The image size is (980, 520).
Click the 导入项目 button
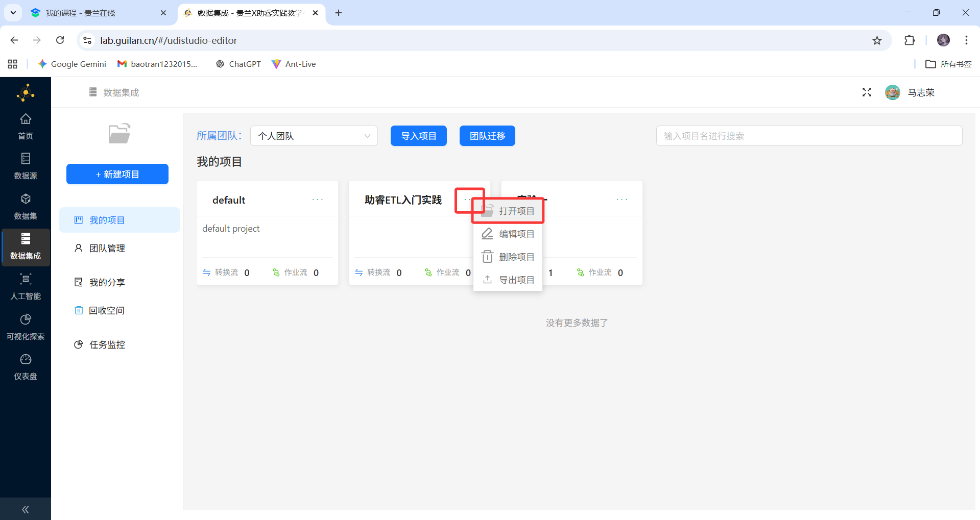419,136
